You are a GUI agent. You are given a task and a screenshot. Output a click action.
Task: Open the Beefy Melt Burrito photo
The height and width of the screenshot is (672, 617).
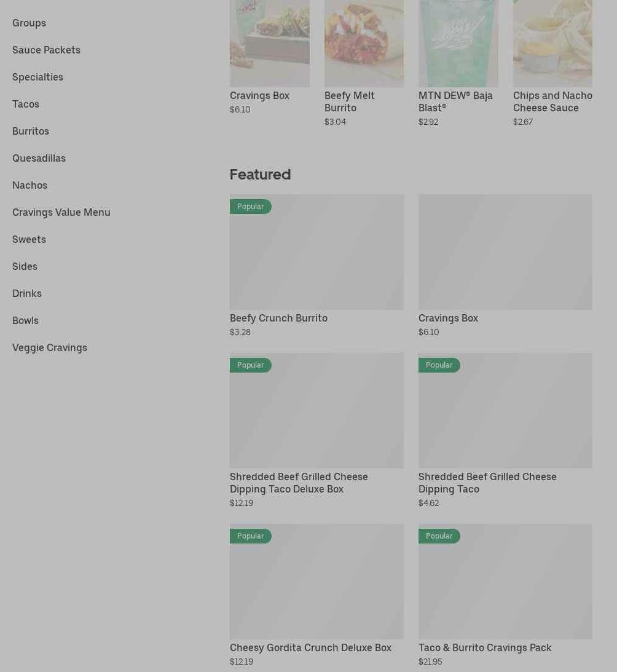[364, 43]
